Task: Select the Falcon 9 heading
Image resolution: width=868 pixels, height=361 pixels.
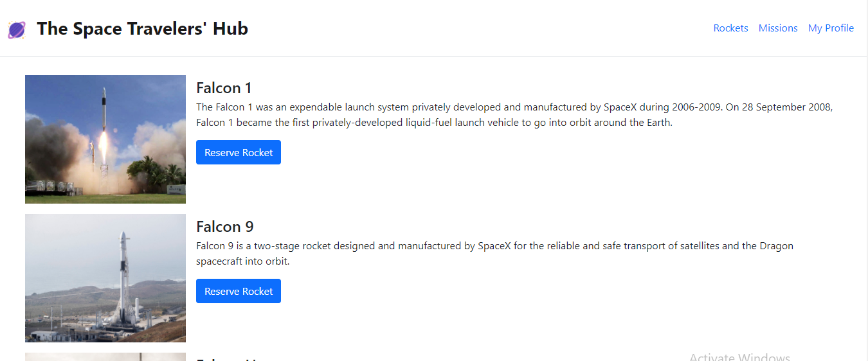Action: click(224, 227)
